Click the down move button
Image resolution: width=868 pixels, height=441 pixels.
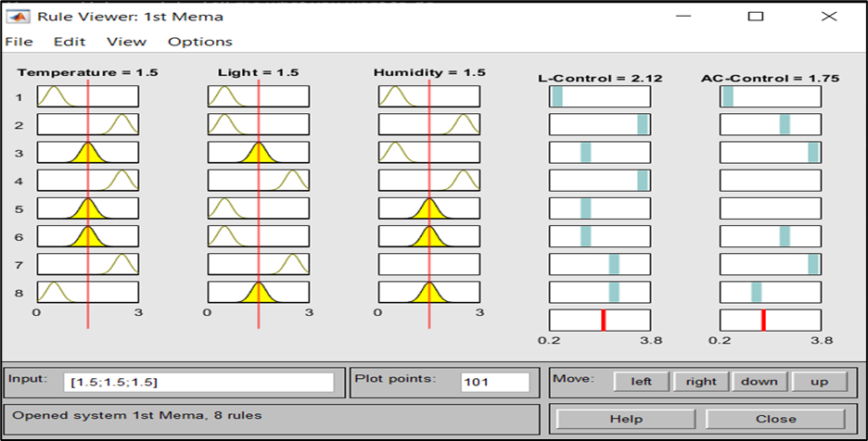pos(759,381)
